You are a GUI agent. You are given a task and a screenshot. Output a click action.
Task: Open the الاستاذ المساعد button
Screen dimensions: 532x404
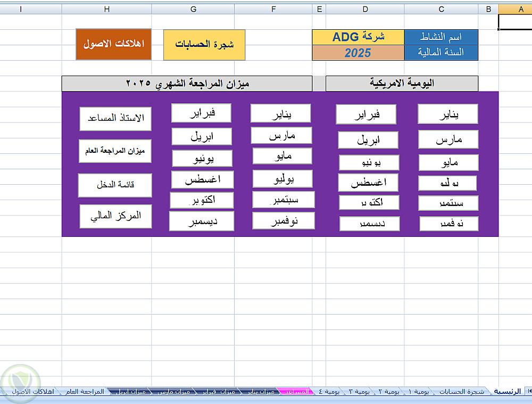tap(115, 119)
